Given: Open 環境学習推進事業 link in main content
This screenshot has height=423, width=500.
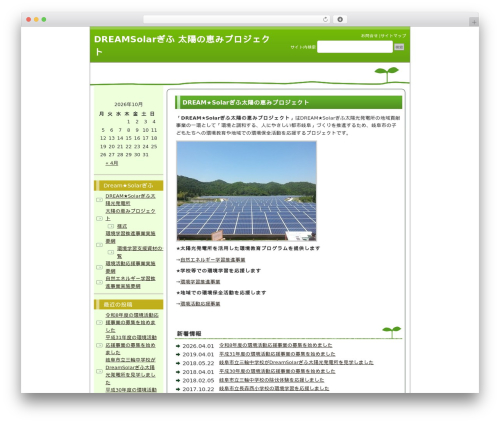Looking at the screenshot, I should (200, 282).
